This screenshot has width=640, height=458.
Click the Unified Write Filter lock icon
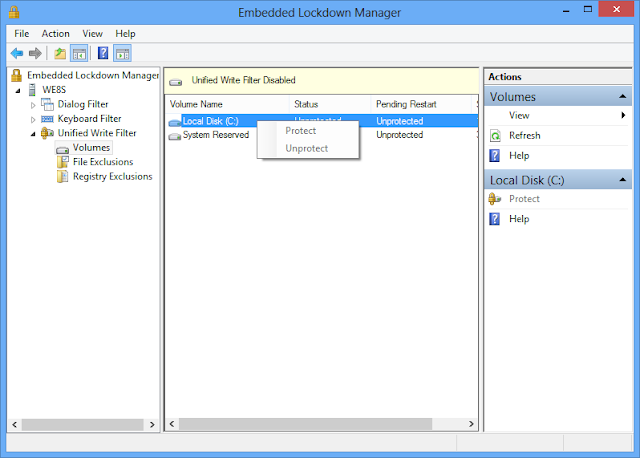coord(47,133)
